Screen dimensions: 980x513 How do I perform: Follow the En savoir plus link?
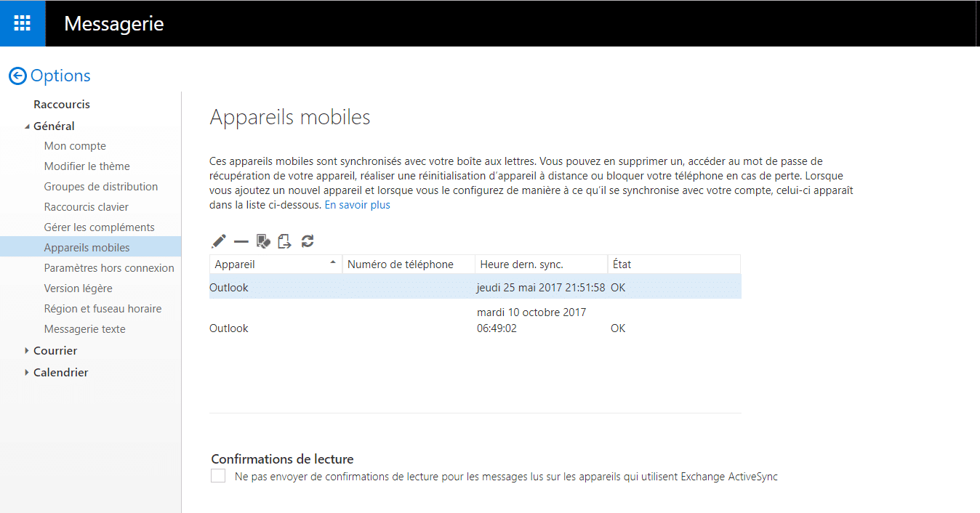point(357,205)
